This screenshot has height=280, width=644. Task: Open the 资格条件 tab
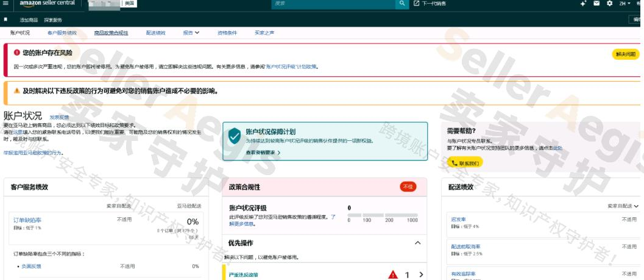point(227,33)
